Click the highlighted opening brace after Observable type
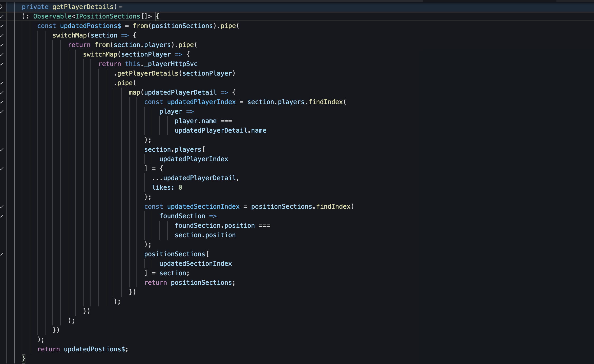Image resolution: width=594 pixels, height=364 pixels. point(158,16)
